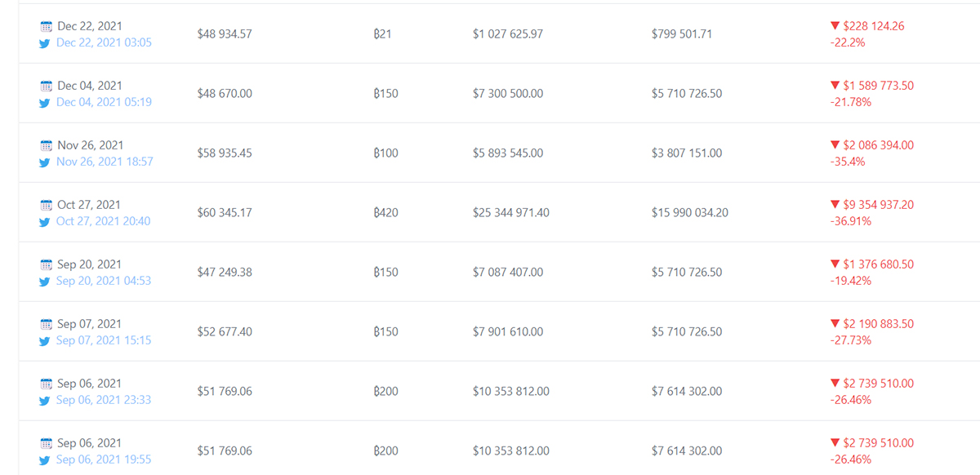Viewport: 980px width, 475px height.
Task: Click the -35.4% loss percentage
Action: [x=847, y=162]
